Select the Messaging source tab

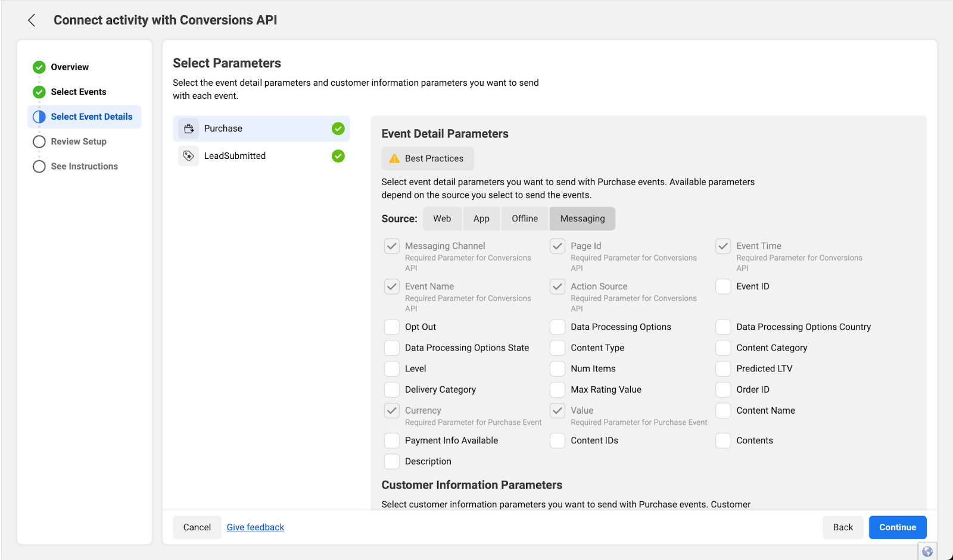click(583, 218)
